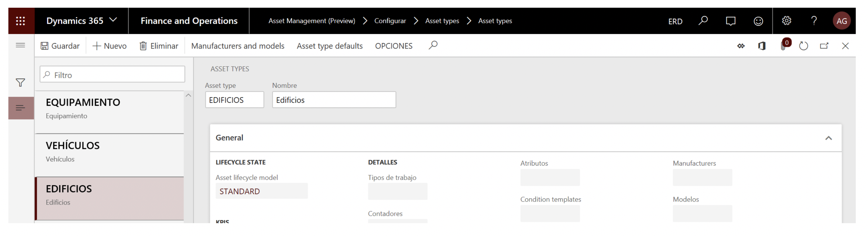The width and height of the screenshot is (868, 236).
Task: Focus the Filtro quick filter box
Action: coord(112,74)
